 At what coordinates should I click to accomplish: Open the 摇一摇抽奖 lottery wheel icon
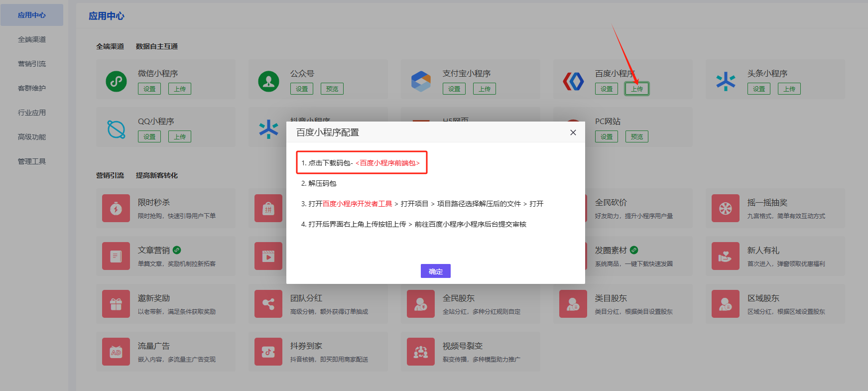pyautogui.click(x=726, y=208)
